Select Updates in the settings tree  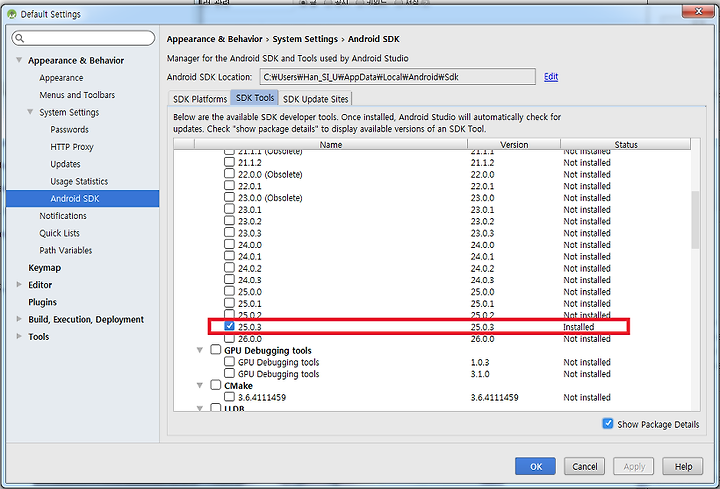(x=65, y=164)
